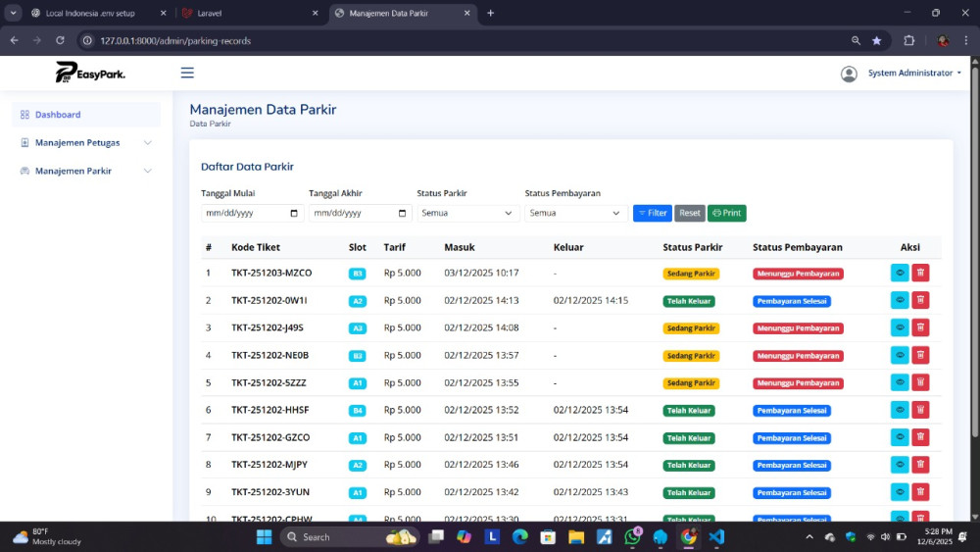Click trash icon for TKT-251202-HHSF
The image size is (980, 552).
920,410
